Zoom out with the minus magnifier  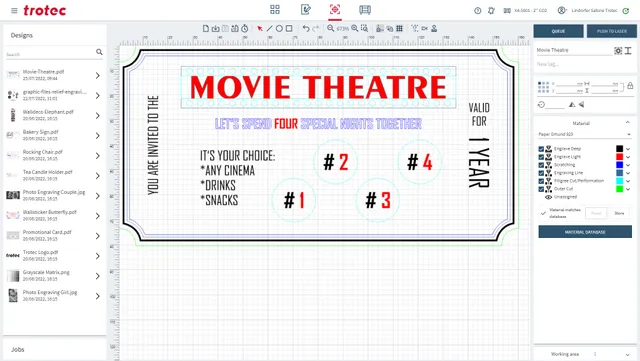point(331,28)
